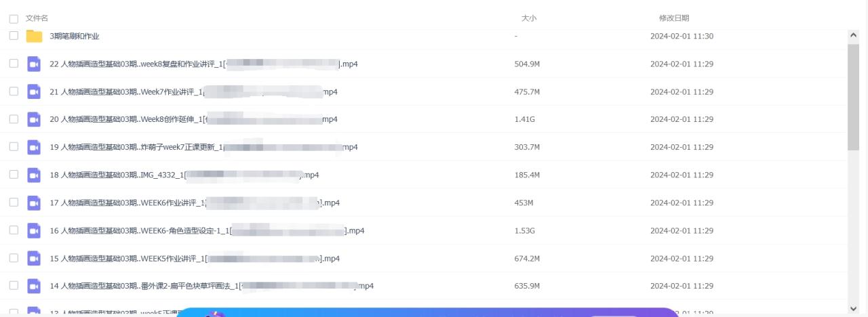
Task: Click the scrollbar down arrow
Action: [854, 308]
